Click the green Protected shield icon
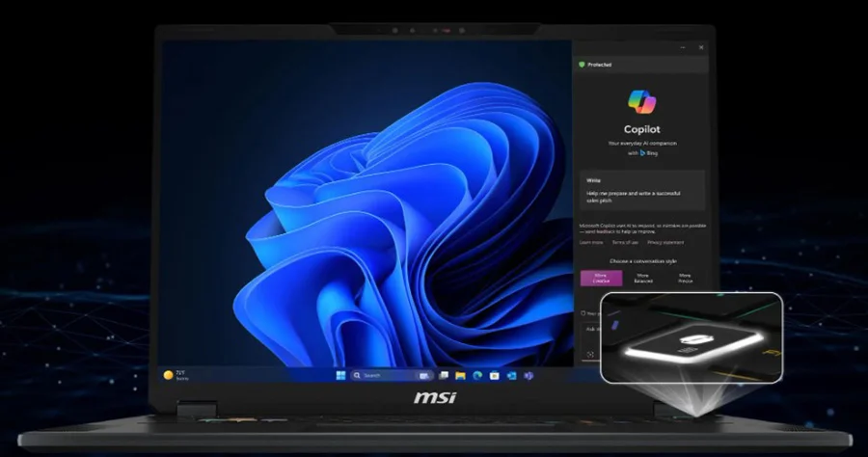Screen dimensions: 868x457 [582, 65]
